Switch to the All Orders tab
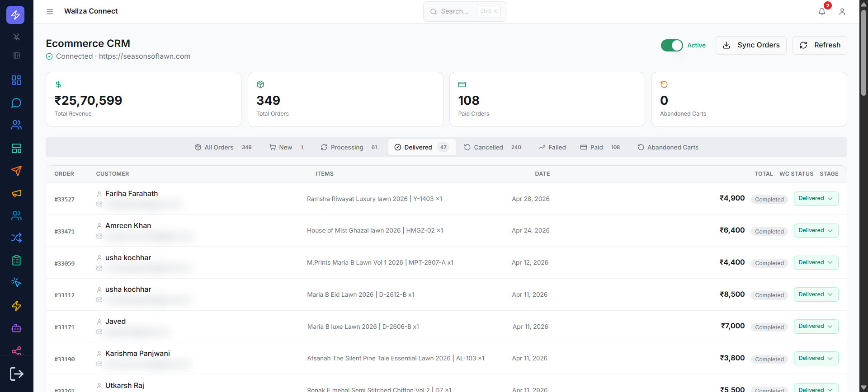The height and width of the screenshot is (392, 868). (223, 147)
